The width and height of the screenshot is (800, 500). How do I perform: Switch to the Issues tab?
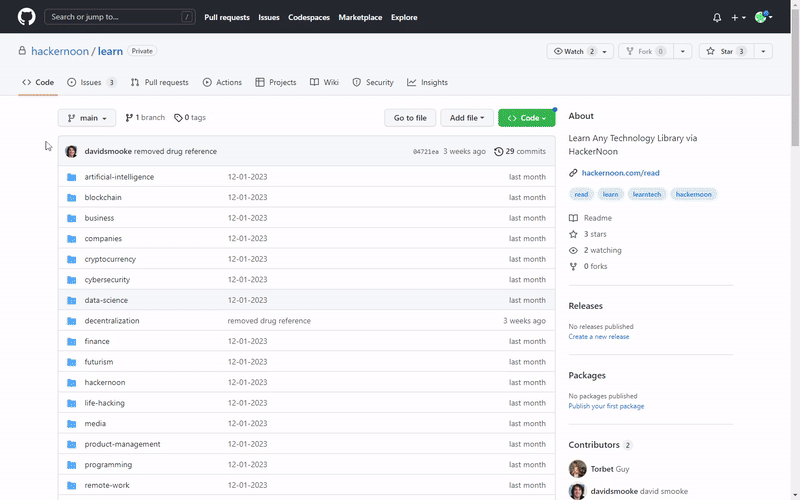pyautogui.click(x=92, y=82)
